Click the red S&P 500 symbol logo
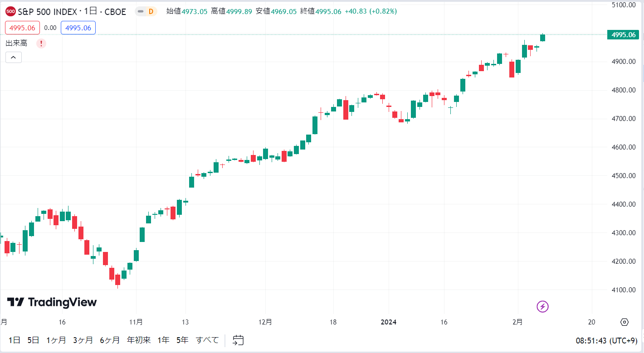Viewport: 644px width, 353px height. 10,11
